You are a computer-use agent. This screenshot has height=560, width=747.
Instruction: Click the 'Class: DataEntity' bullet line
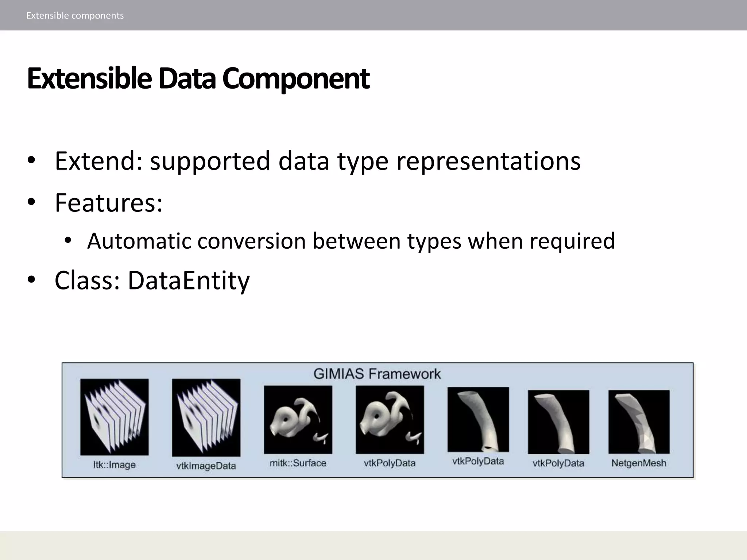click(152, 280)
